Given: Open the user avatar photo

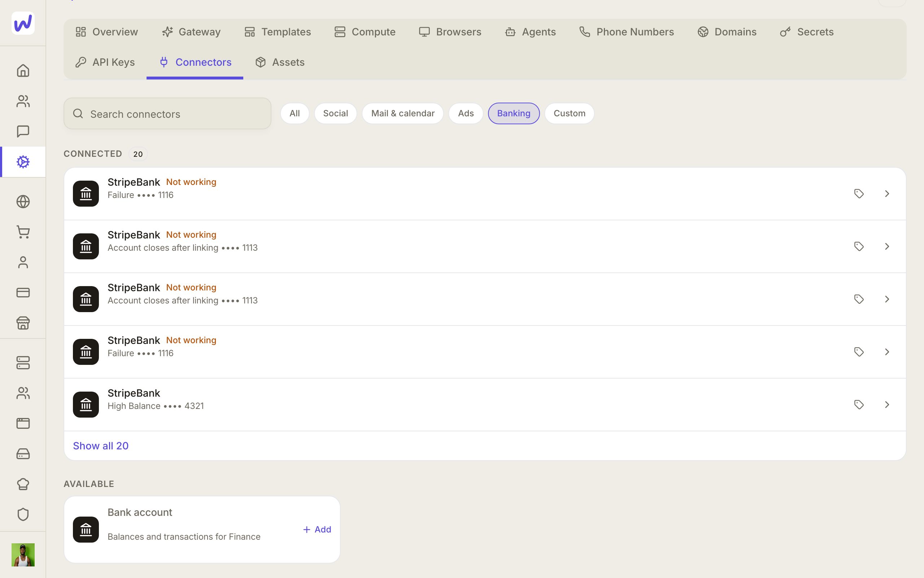Looking at the screenshot, I should [x=23, y=555].
